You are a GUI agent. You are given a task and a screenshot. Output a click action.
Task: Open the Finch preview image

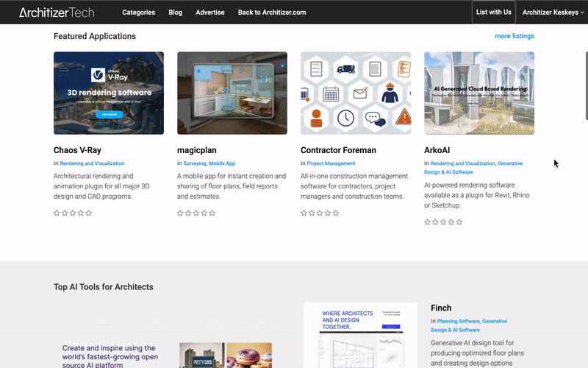(360, 336)
